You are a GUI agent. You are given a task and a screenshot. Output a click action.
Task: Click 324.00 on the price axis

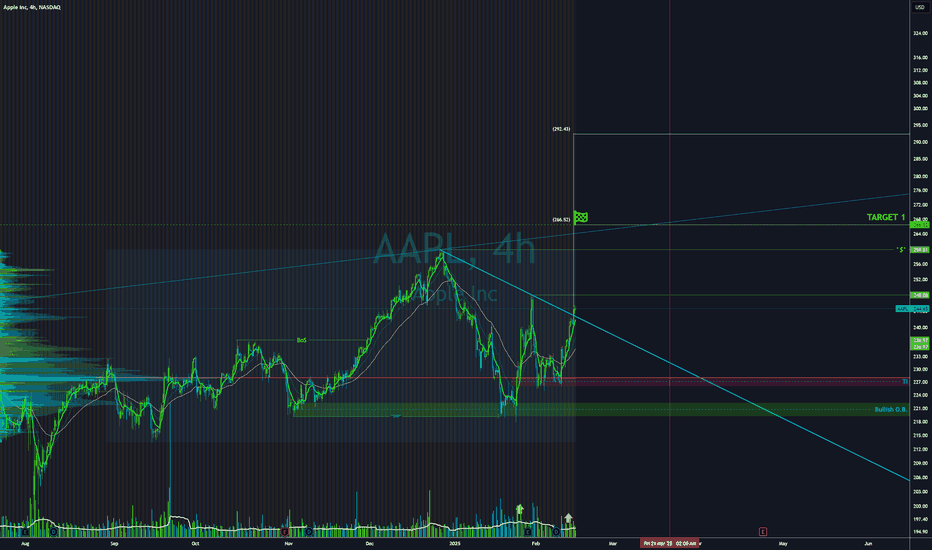pos(921,33)
